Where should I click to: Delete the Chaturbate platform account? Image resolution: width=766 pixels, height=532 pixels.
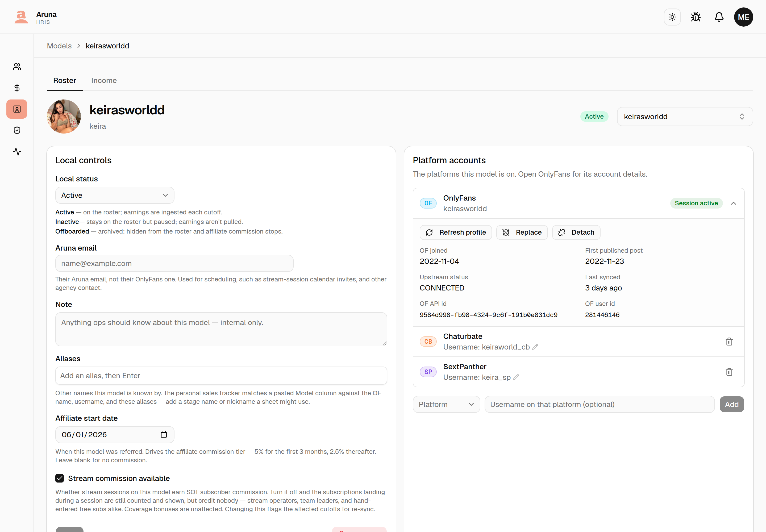[729, 342]
